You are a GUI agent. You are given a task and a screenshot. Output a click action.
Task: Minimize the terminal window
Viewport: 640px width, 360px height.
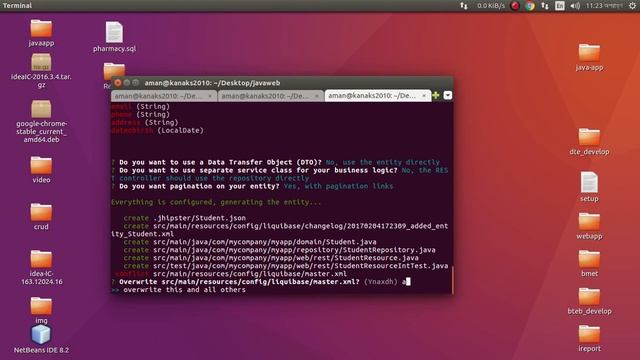coord(127,83)
